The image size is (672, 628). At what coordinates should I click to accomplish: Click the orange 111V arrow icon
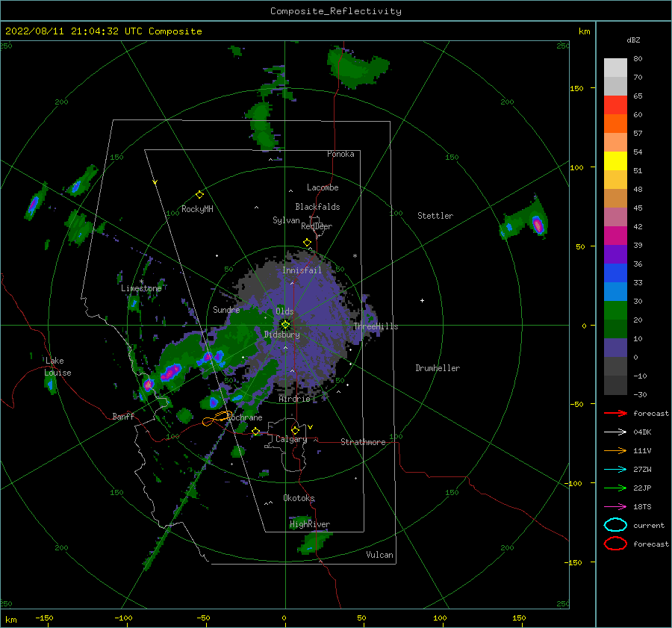615,450
